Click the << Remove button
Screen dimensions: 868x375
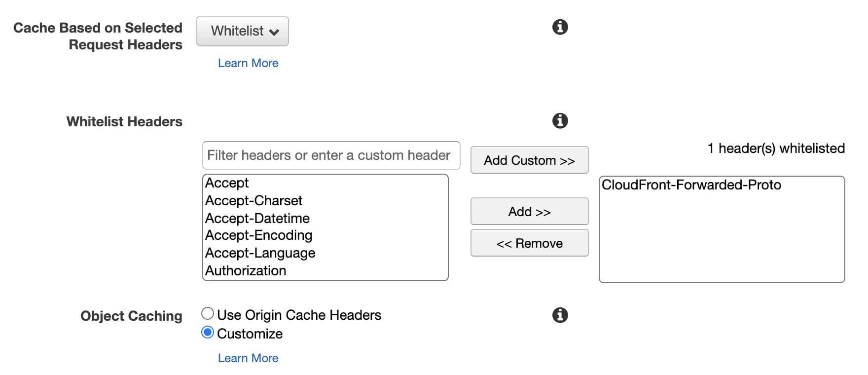pyautogui.click(x=529, y=243)
